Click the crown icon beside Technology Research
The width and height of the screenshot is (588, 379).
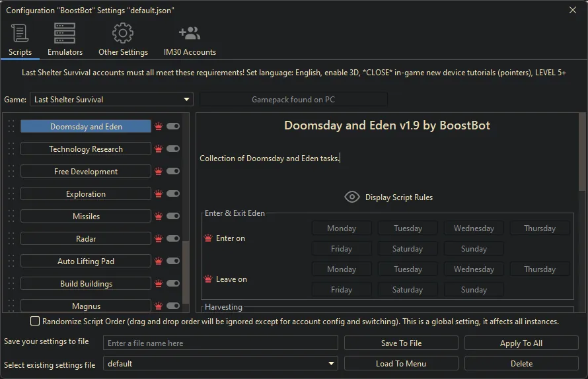click(159, 149)
